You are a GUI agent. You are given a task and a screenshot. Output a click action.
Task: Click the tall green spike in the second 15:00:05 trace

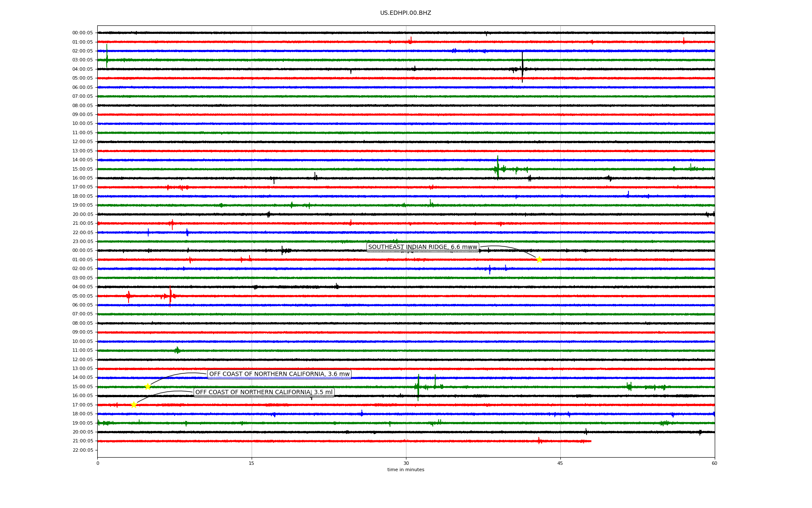point(418,387)
